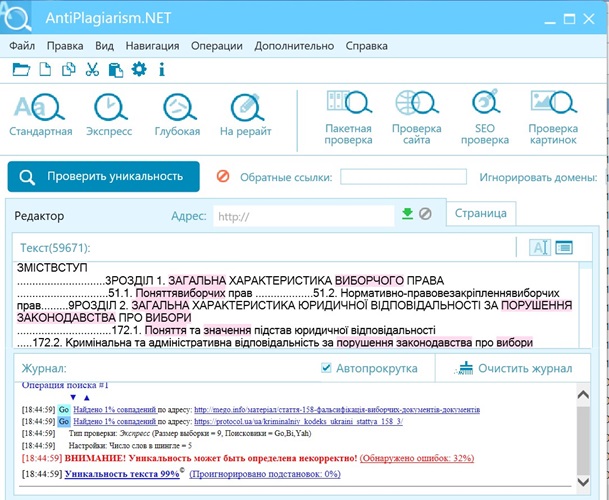
Task: Click the Текст(59671) label
Action: click(55, 248)
